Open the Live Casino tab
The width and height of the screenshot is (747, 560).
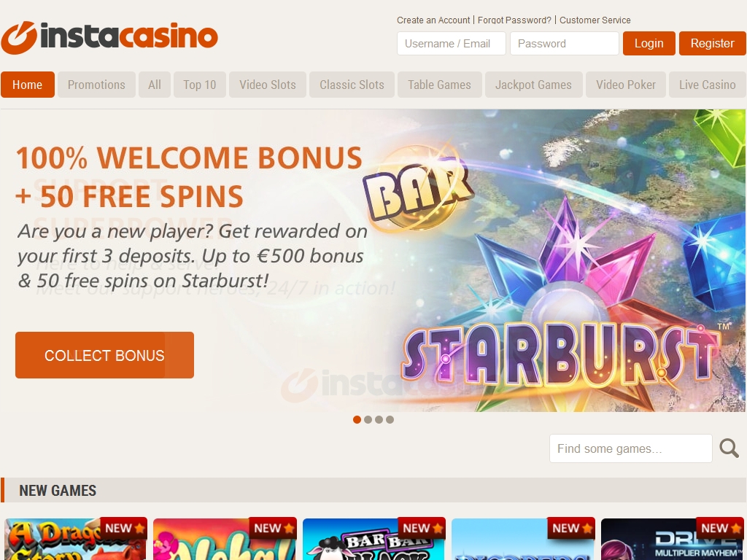pyautogui.click(x=708, y=85)
